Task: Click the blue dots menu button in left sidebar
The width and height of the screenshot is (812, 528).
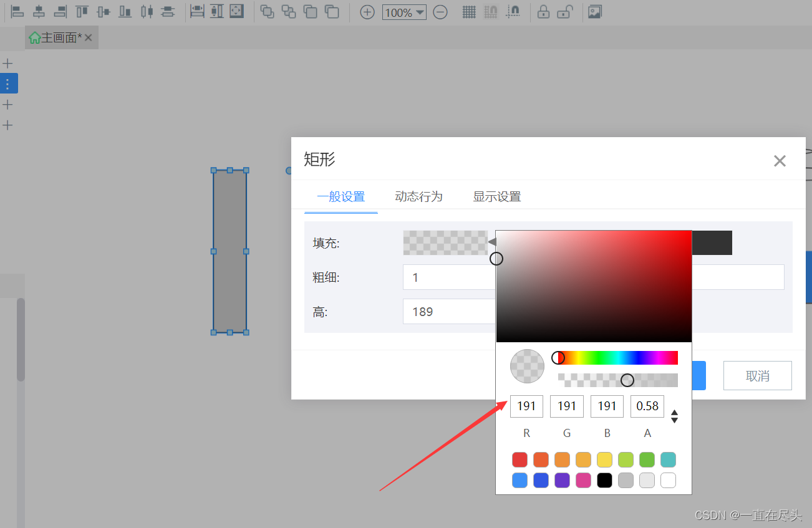Action: click(8, 83)
